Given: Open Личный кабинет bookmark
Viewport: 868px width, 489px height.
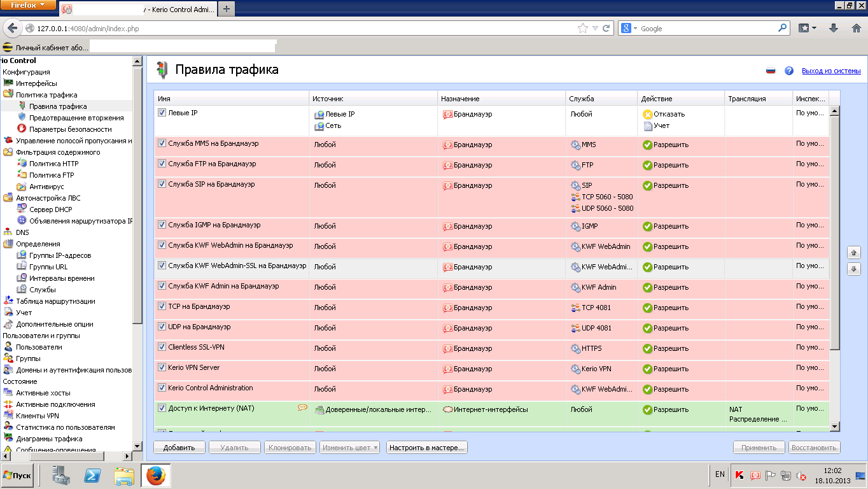Looking at the screenshot, I should (x=45, y=48).
